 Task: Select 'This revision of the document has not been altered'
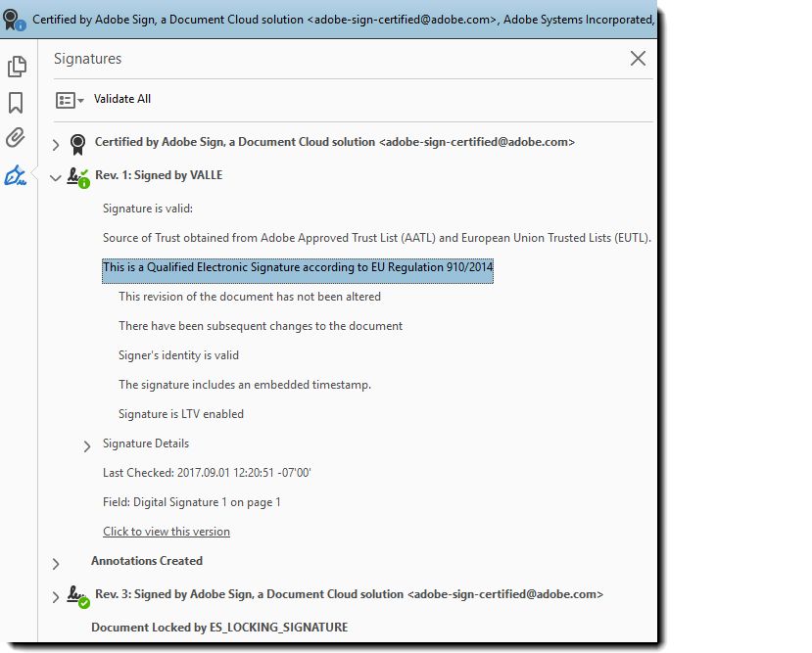(x=250, y=297)
